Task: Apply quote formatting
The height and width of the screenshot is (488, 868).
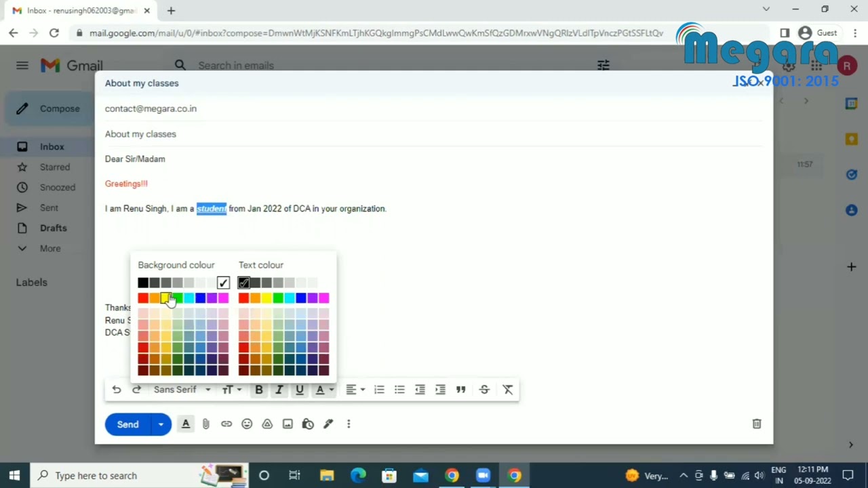Action: (x=460, y=390)
